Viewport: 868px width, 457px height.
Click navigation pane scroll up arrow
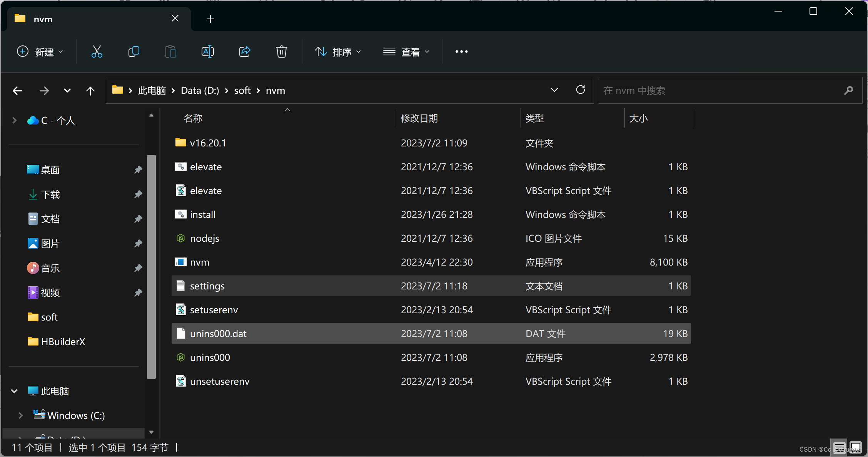tap(151, 115)
